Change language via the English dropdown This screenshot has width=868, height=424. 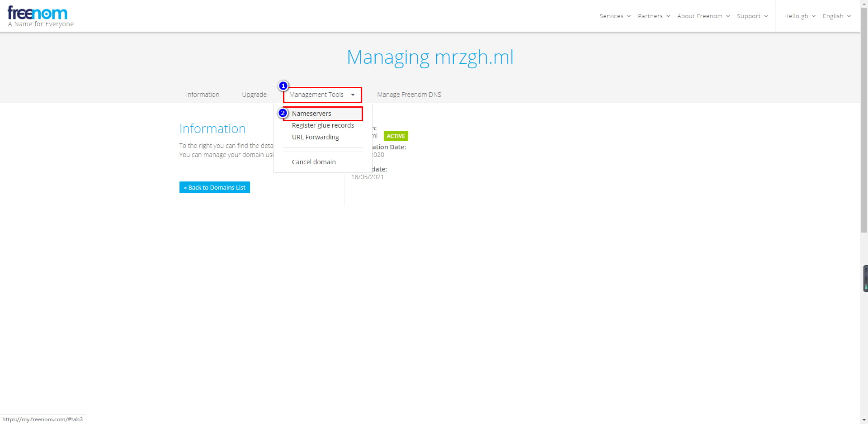(836, 16)
